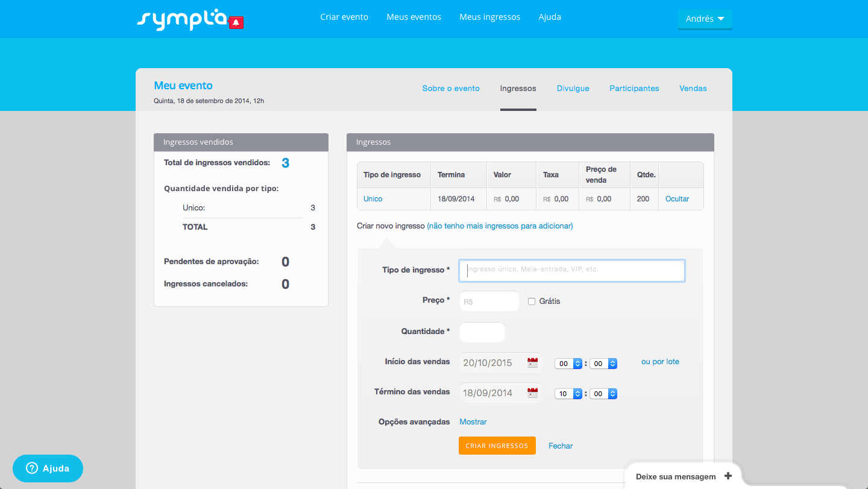
Task: Open the Unico ticket type link
Action: (x=373, y=199)
